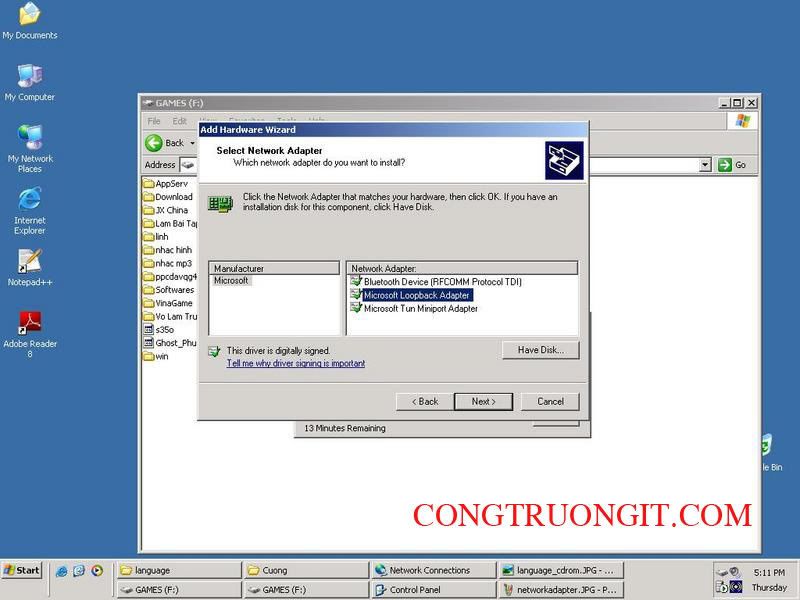Select the VinaGame folder
800x600 pixels.
(x=168, y=303)
